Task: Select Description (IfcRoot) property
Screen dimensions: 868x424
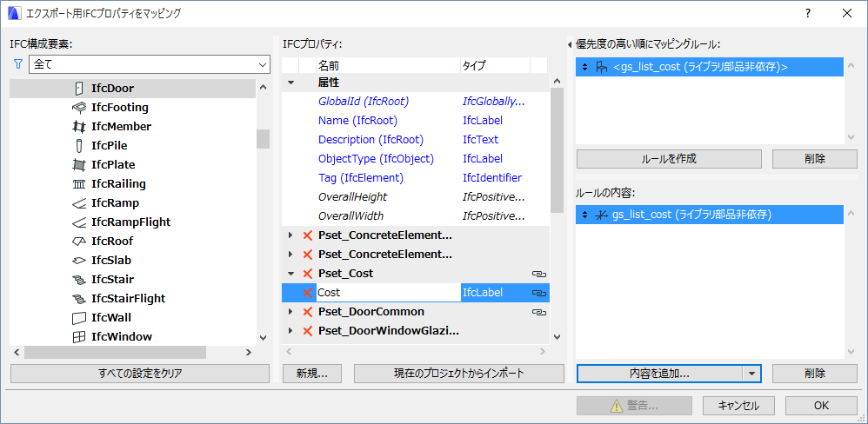Action: [371, 140]
